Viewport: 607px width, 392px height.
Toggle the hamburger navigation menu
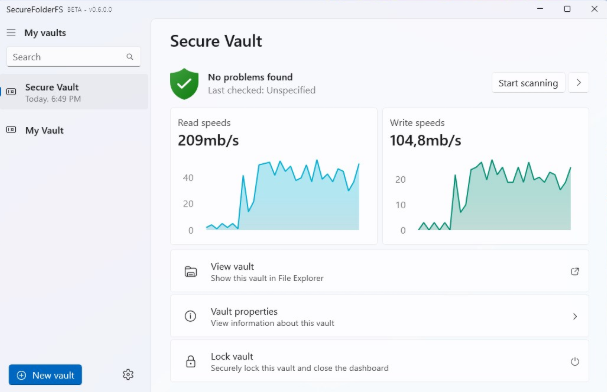[11, 33]
